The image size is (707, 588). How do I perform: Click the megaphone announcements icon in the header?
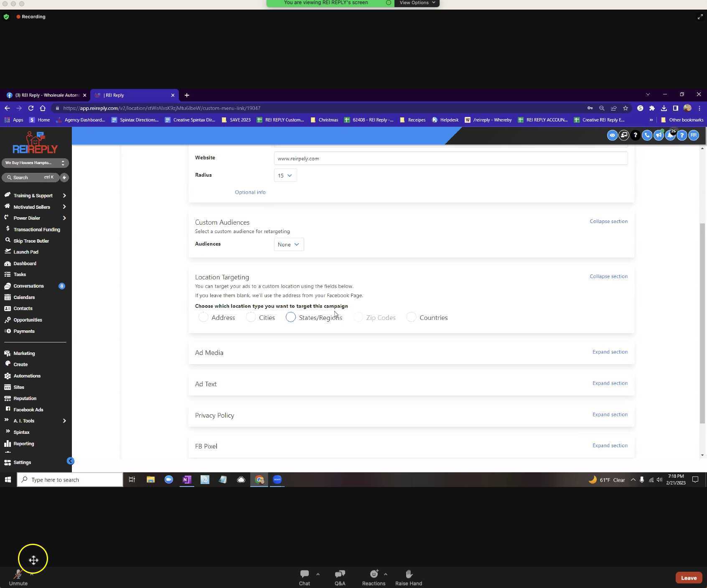pyautogui.click(x=659, y=135)
